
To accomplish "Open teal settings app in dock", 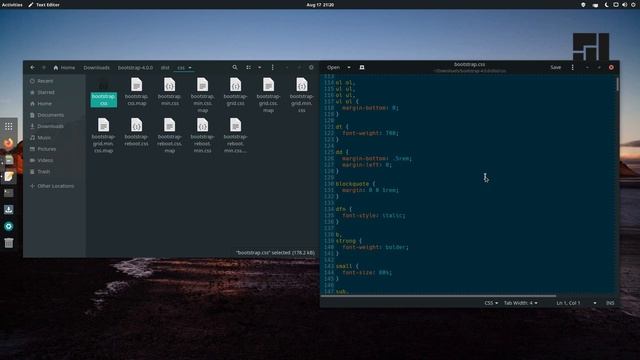I will pyautogui.click(x=9, y=226).
